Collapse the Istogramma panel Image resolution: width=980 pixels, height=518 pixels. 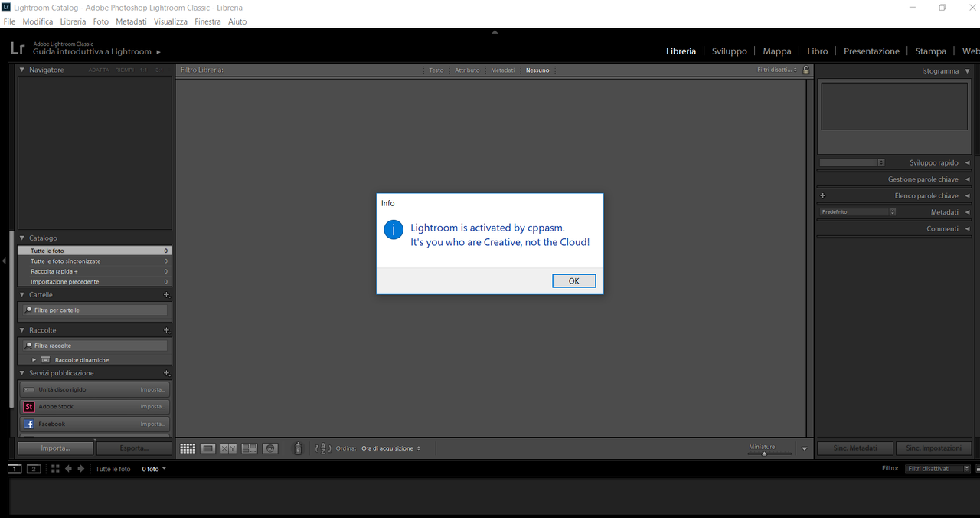click(x=968, y=70)
